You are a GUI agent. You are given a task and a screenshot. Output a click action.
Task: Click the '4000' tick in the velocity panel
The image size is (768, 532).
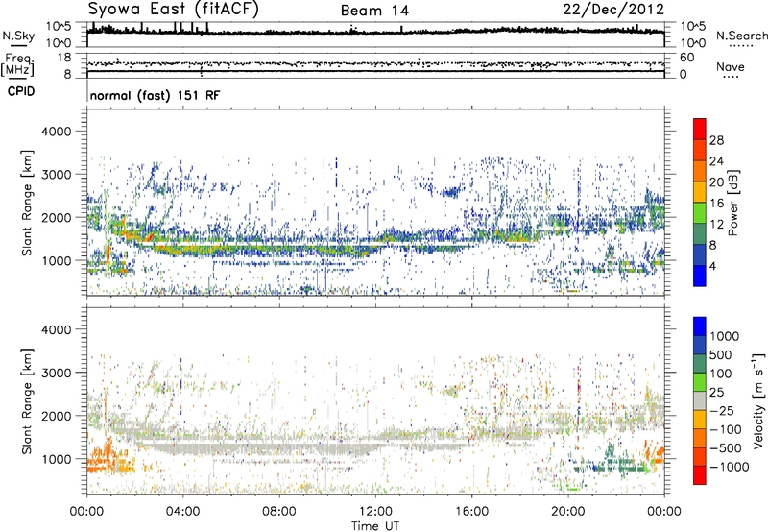coord(56,329)
